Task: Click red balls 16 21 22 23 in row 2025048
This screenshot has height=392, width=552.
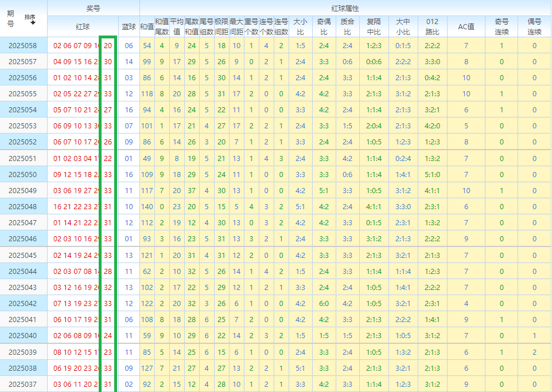Action: 72,206
